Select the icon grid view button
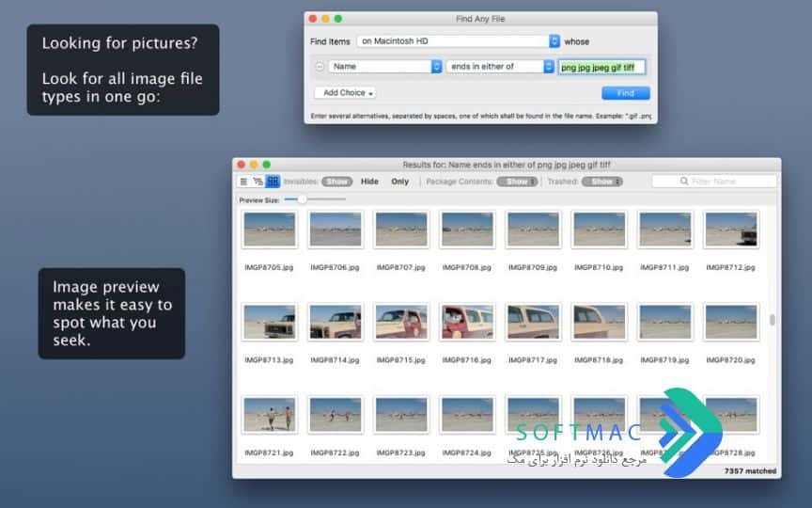Screen dimensions: 812x508 (273, 182)
